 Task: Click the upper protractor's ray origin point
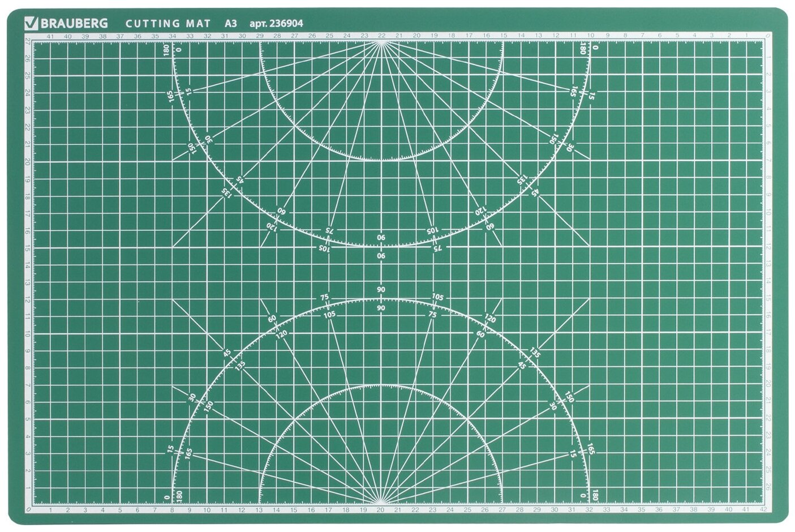[x=381, y=42]
